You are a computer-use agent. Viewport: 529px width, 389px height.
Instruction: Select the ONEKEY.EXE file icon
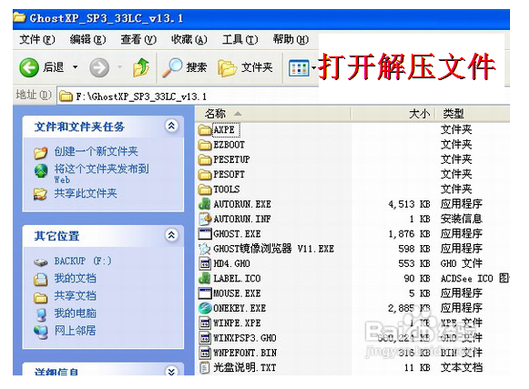(x=204, y=308)
